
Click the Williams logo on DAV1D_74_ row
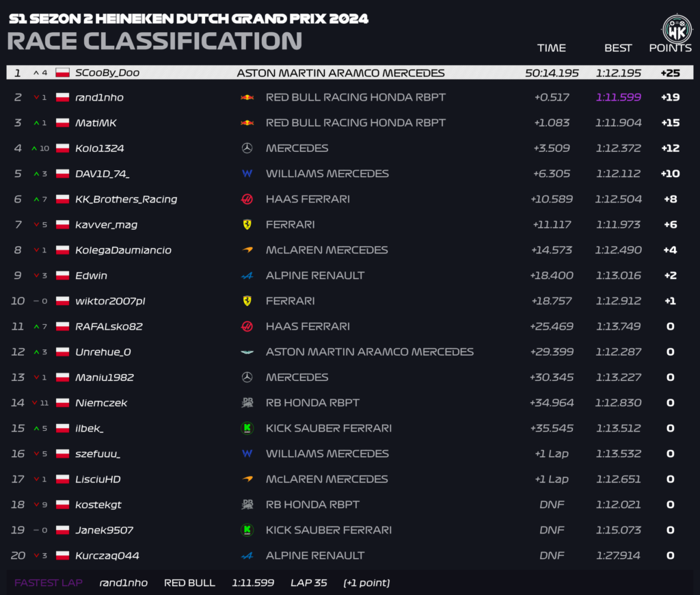[x=247, y=174]
